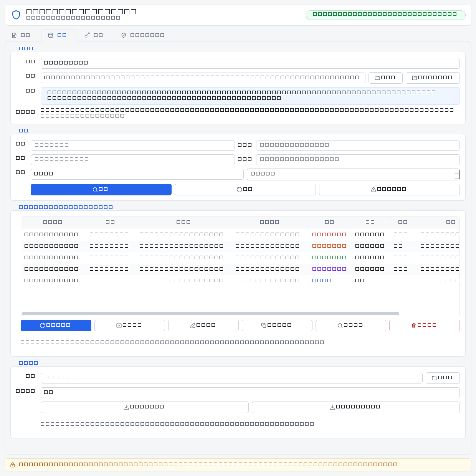Click the button with the counterclockwise reset arrow
Screen dimensions: 476x476
pyautogui.click(x=245, y=190)
